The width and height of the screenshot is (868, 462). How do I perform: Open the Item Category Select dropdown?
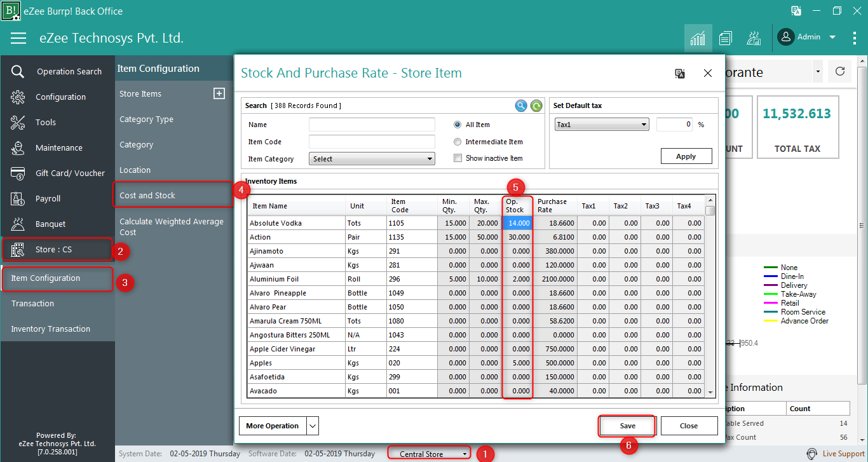coord(372,159)
